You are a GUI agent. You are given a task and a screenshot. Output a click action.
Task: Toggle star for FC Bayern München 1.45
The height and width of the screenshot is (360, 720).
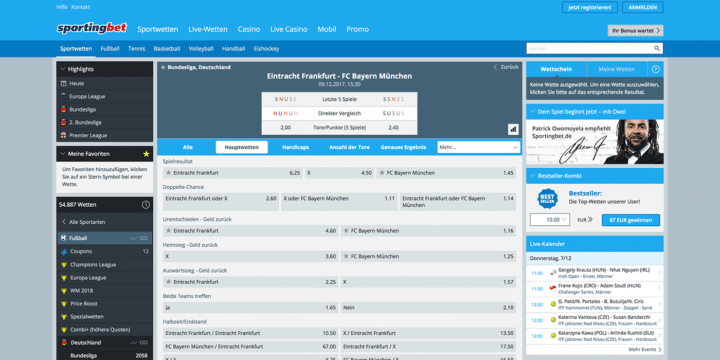(x=382, y=173)
